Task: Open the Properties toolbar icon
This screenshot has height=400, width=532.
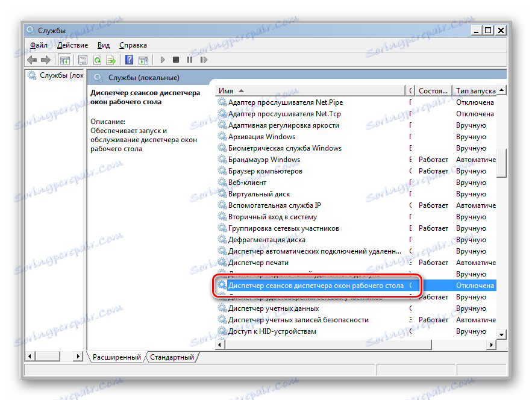Action: point(83,60)
